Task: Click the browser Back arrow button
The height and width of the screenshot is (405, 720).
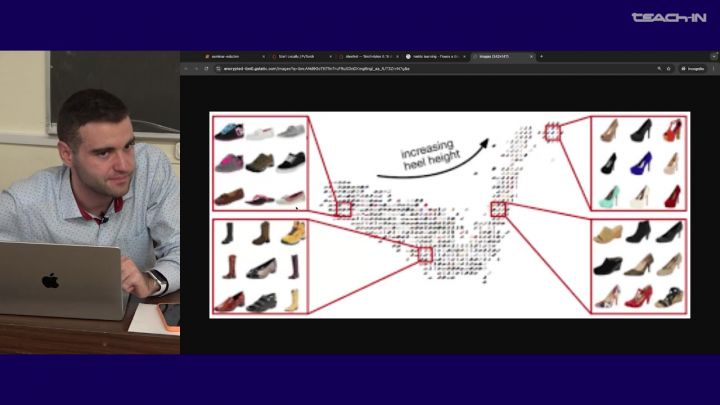Action: tap(186, 68)
